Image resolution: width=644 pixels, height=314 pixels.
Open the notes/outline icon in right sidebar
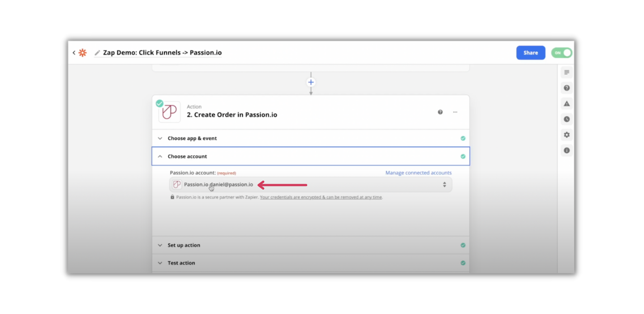566,72
